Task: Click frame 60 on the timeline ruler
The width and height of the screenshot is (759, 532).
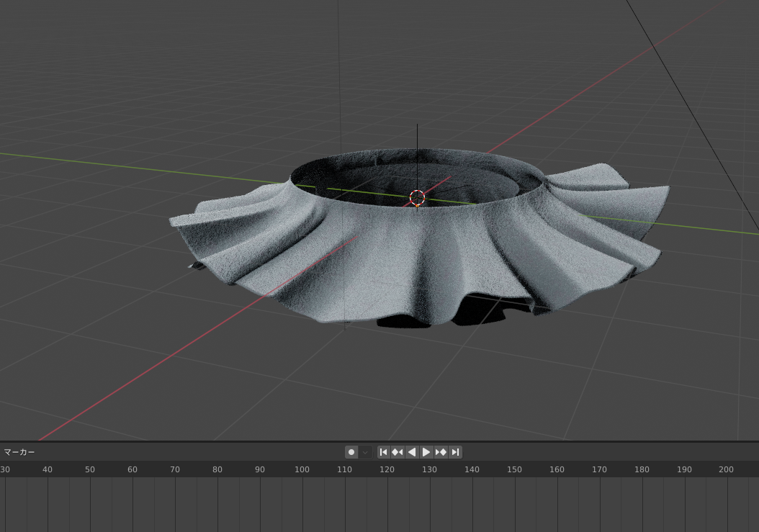Action: click(x=133, y=469)
